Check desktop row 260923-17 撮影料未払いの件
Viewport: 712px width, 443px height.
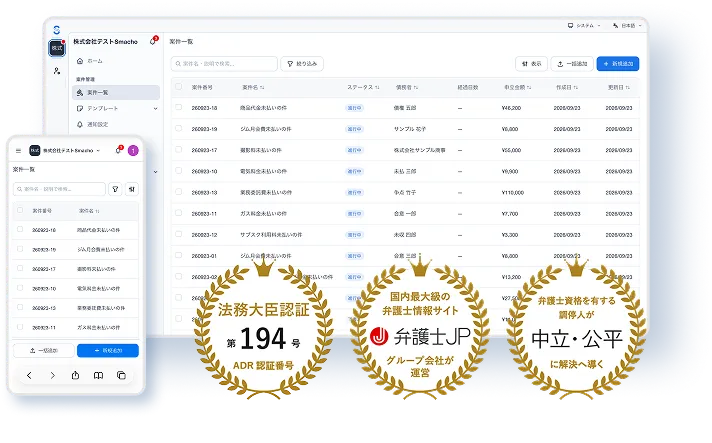point(178,149)
